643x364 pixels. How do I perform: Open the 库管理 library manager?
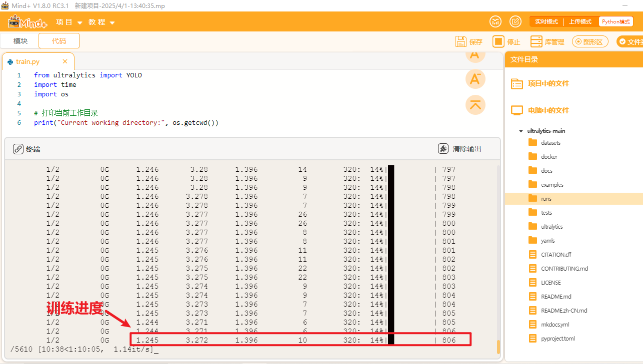[547, 41]
